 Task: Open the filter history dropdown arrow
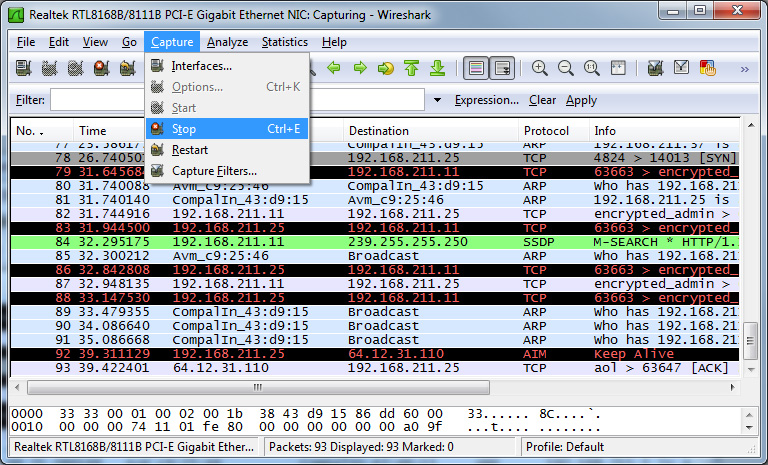pos(437,100)
